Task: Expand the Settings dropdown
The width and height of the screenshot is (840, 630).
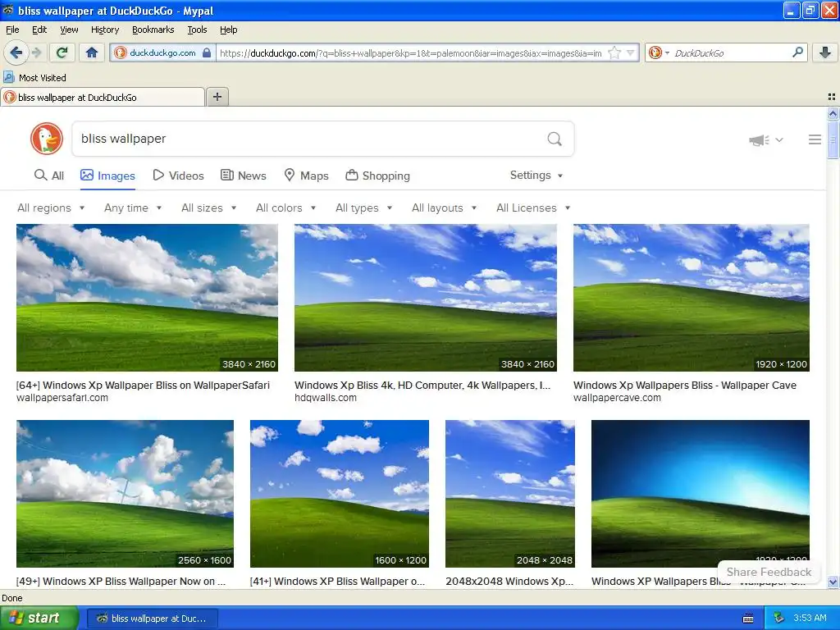Action: (536, 176)
